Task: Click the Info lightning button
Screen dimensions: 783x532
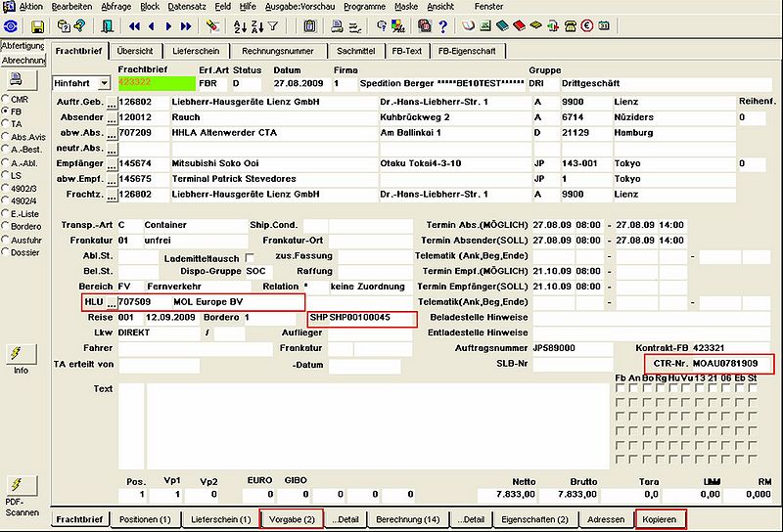Action: [21, 354]
